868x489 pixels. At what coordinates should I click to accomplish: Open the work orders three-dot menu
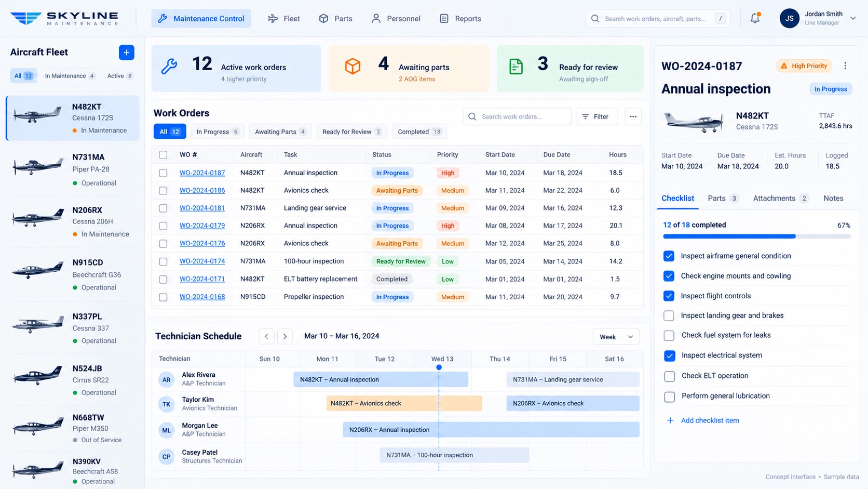tap(633, 116)
